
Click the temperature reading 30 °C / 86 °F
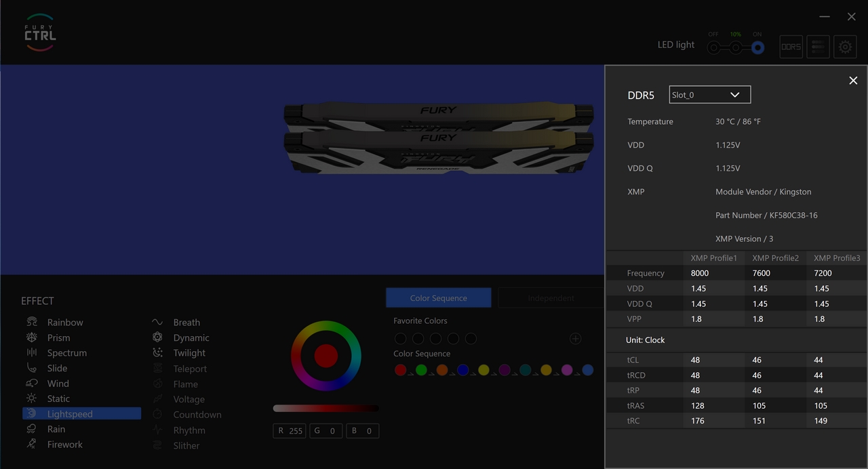[738, 121]
